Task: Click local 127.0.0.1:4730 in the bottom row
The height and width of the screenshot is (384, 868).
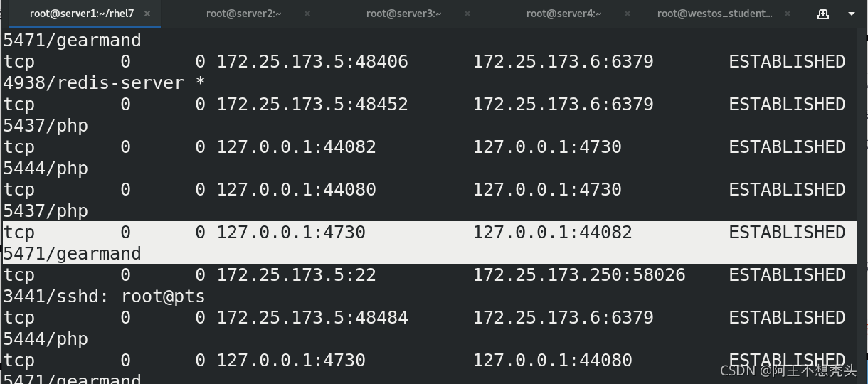Action: pos(291,361)
